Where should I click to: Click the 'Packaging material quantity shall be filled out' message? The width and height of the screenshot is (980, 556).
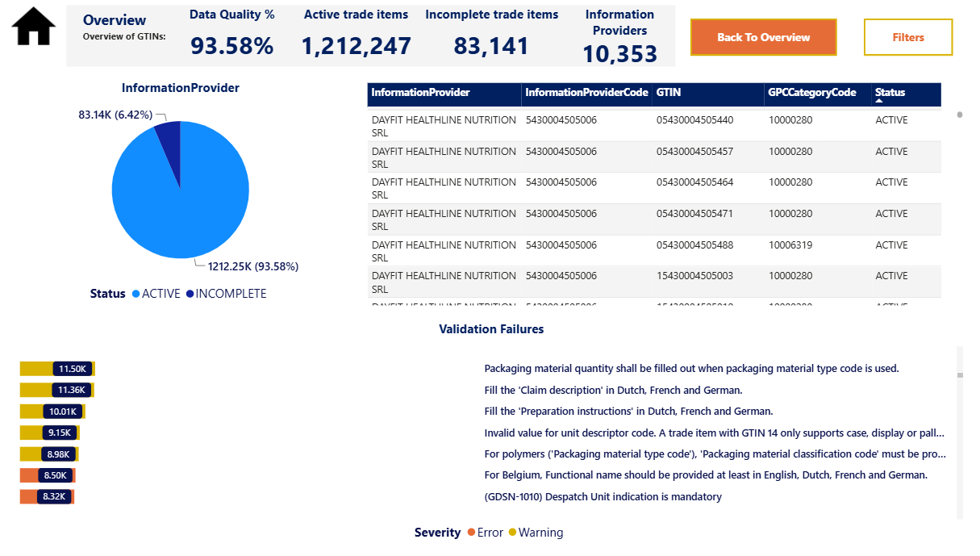[691, 369]
